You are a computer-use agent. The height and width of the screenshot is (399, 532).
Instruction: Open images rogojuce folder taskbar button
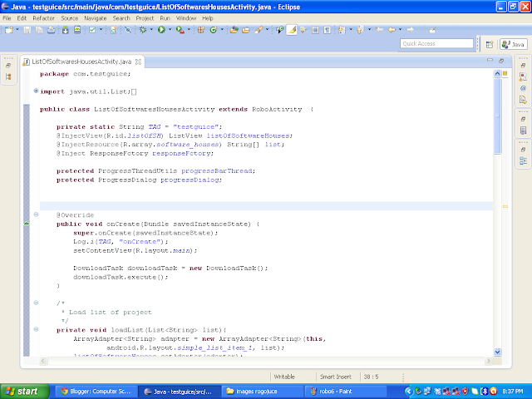pyautogui.click(x=263, y=392)
